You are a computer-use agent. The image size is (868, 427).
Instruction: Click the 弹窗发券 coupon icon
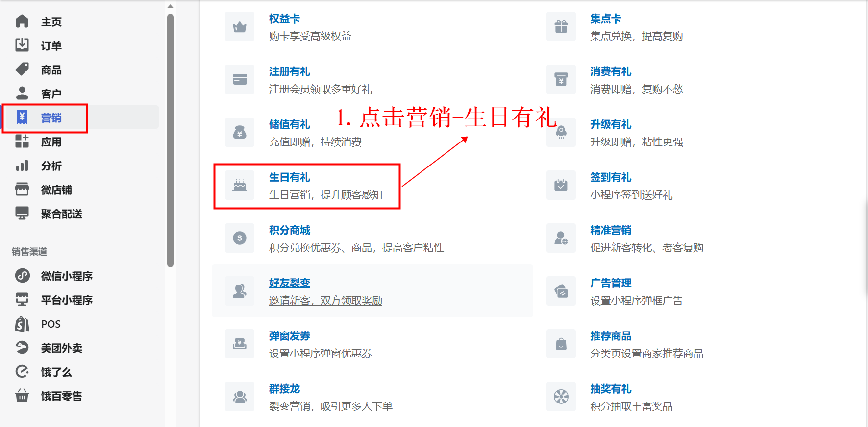pyautogui.click(x=240, y=344)
